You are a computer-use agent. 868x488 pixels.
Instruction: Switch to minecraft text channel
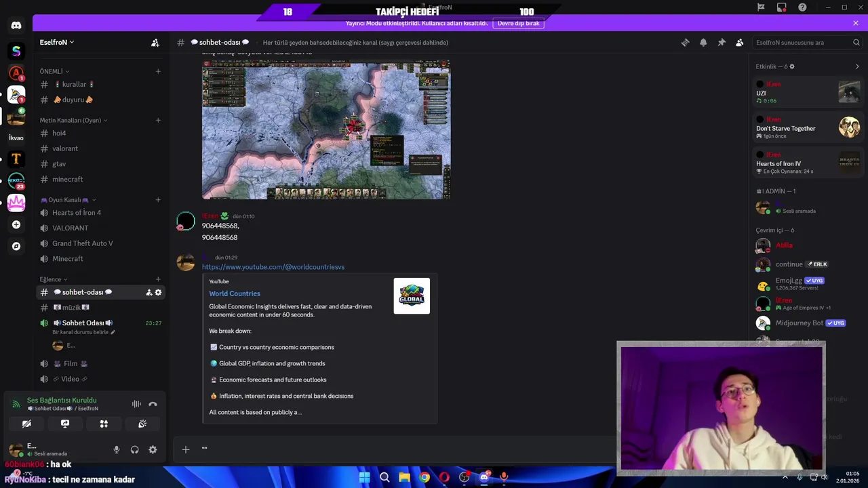tap(100, 179)
